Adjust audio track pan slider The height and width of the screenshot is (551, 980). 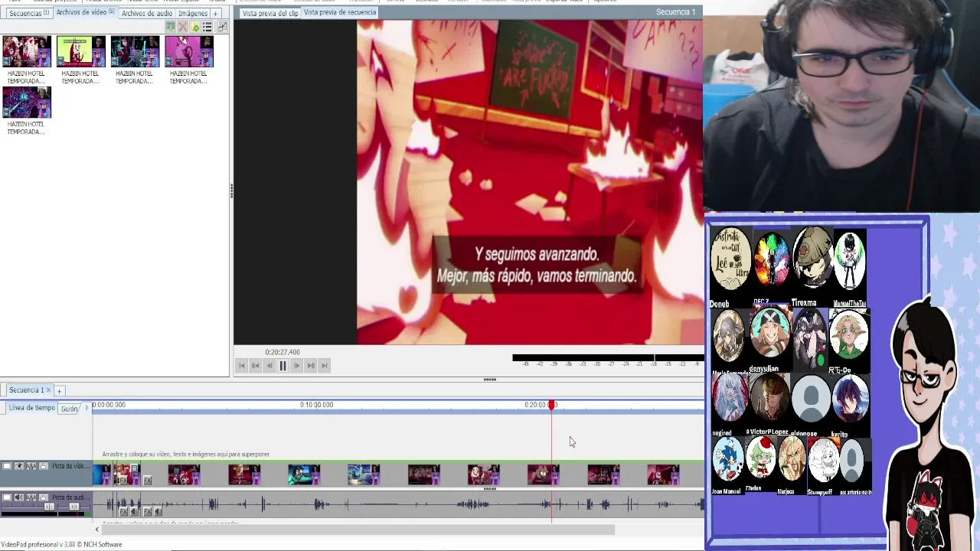point(74,507)
